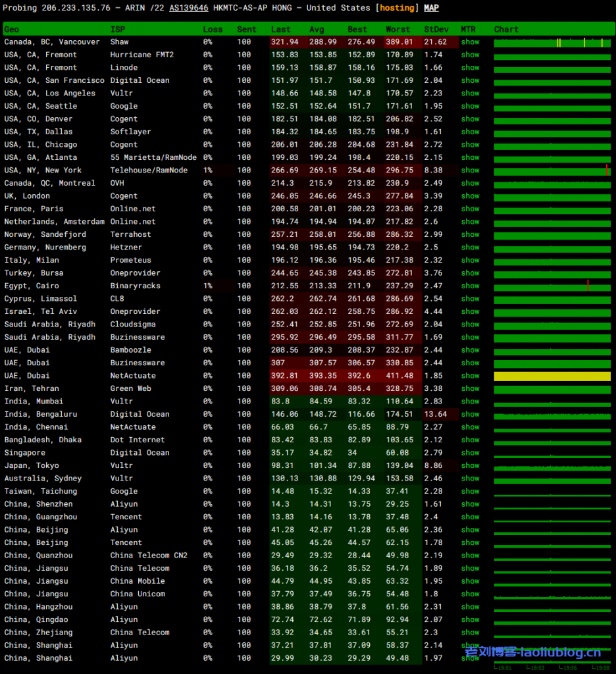Screen dimensions: 616x674
Task: Show MTR for Singapore Digital Ocean
Action: tap(470, 453)
